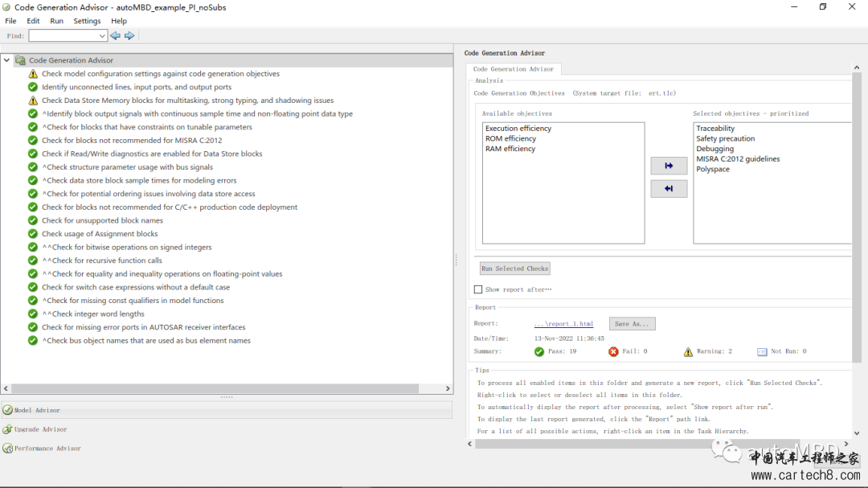
Task: Select check for floating-point equality operations
Action: pos(162,273)
